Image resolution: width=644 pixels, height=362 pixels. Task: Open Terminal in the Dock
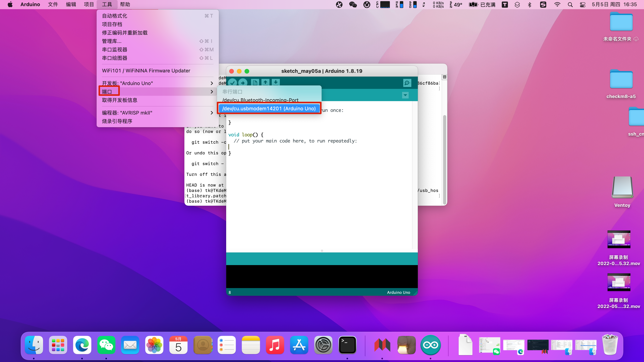tap(347, 345)
